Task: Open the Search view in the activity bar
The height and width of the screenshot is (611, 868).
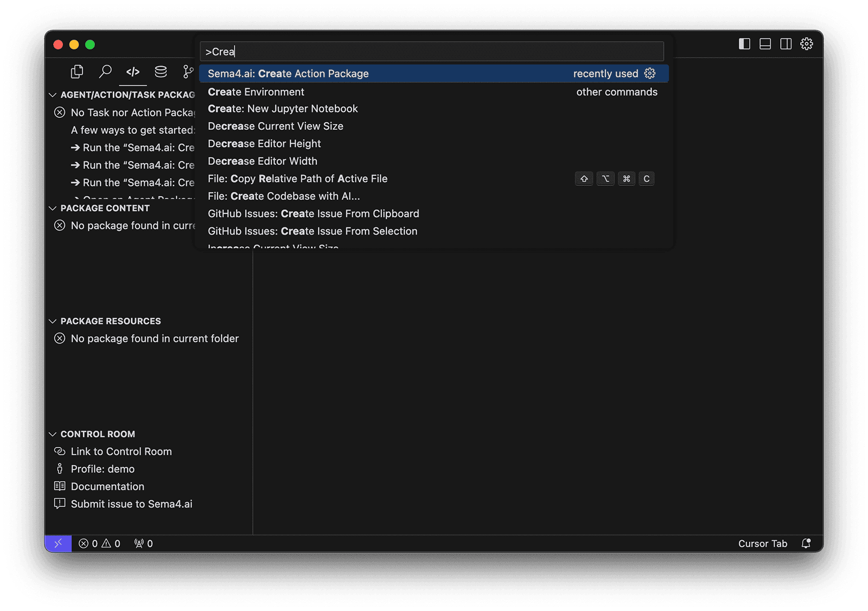Action: coord(105,71)
